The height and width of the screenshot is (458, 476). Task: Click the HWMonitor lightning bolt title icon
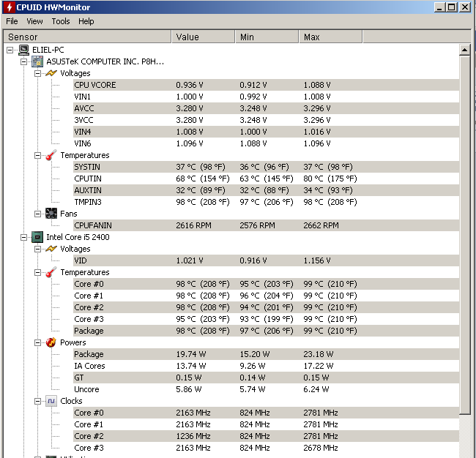9,7
